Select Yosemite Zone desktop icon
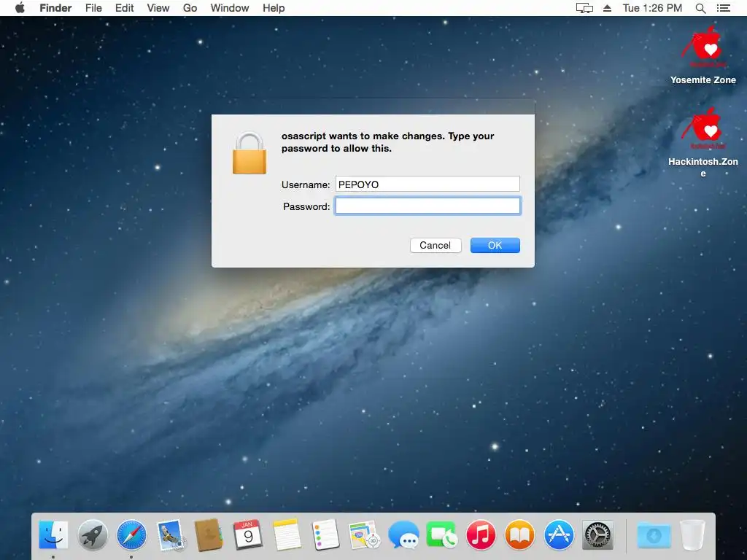This screenshot has width=747, height=560. (x=703, y=55)
